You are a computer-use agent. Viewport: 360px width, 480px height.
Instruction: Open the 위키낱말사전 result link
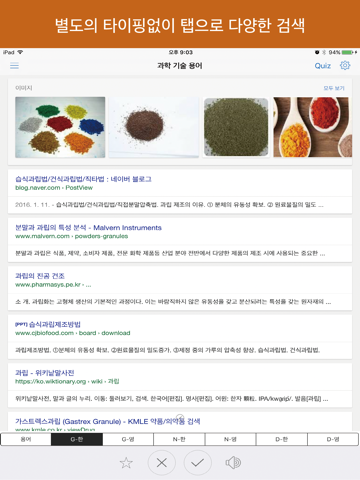point(45,373)
